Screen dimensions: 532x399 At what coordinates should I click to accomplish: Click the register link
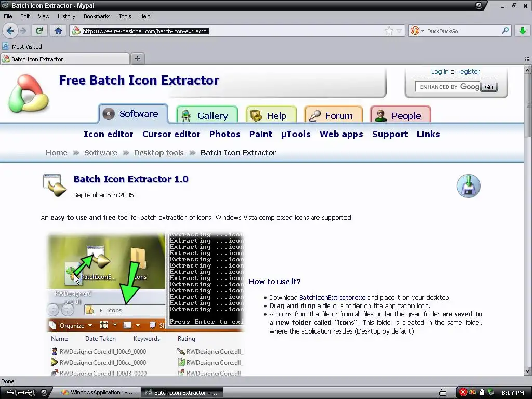[x=469, y=72]
